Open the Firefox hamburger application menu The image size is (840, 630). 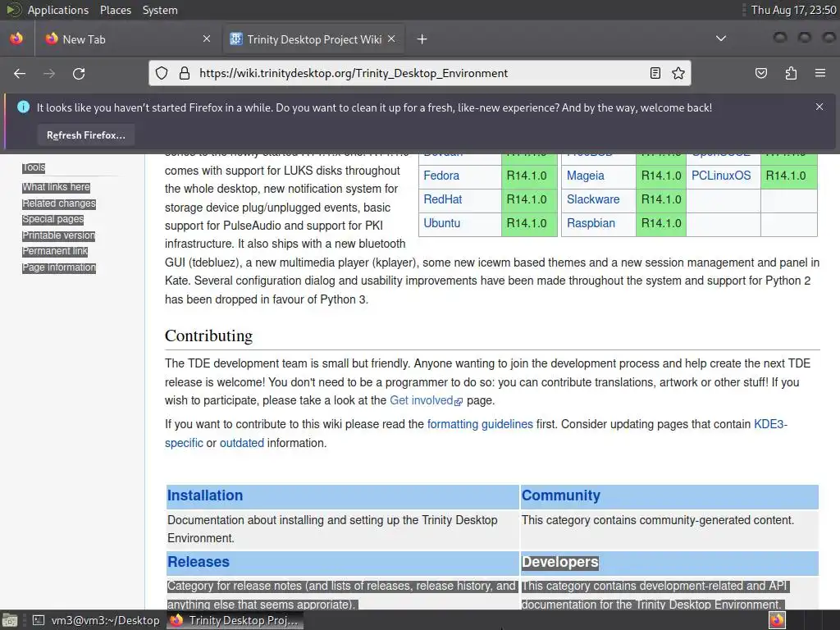point(820,73)
